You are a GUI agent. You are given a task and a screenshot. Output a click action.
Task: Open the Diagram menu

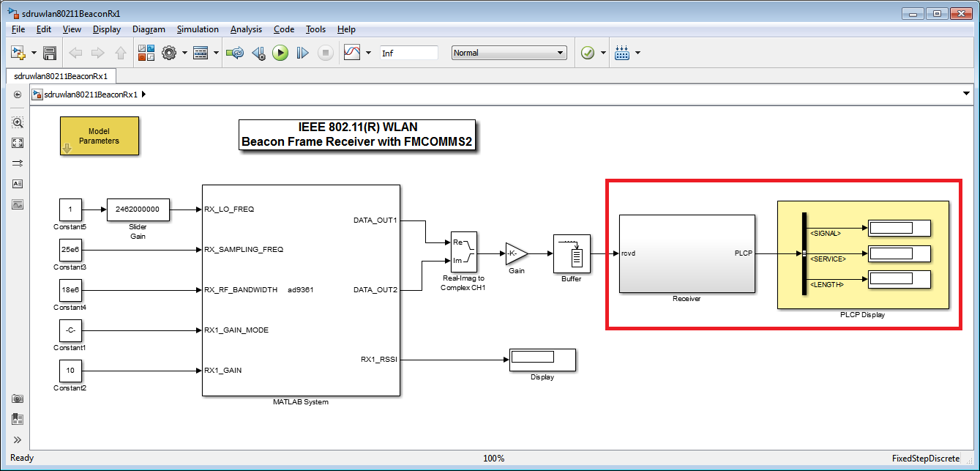point(149,29)
